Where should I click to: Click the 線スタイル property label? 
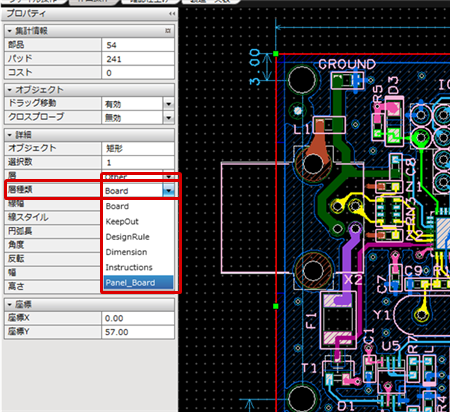(28, 217)
